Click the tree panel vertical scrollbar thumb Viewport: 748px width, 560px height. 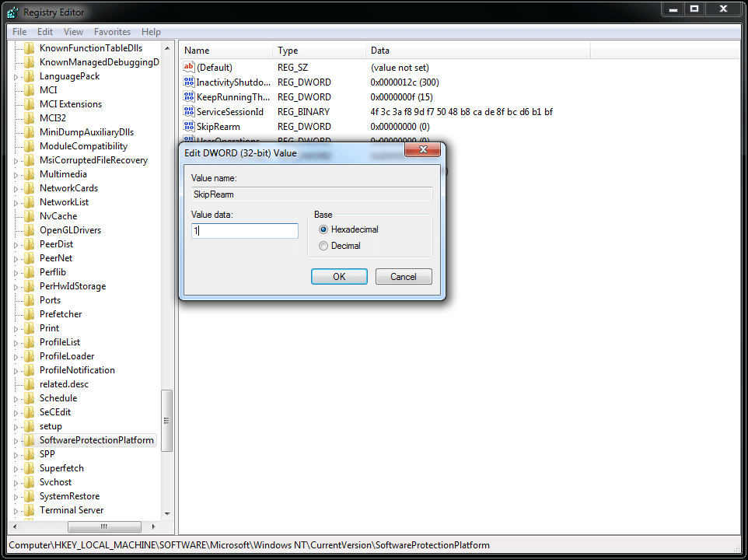pos(166,412)
